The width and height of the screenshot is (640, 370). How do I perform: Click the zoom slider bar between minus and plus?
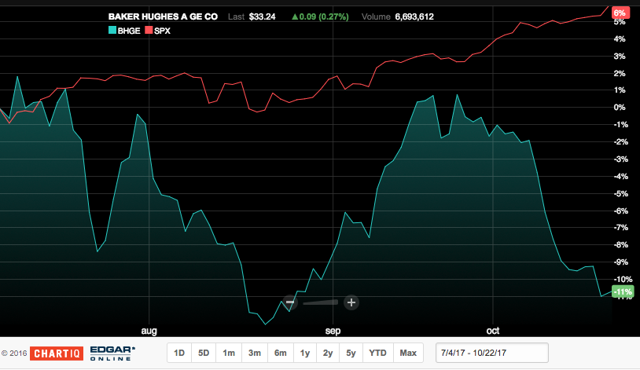[x=320, y=302]
